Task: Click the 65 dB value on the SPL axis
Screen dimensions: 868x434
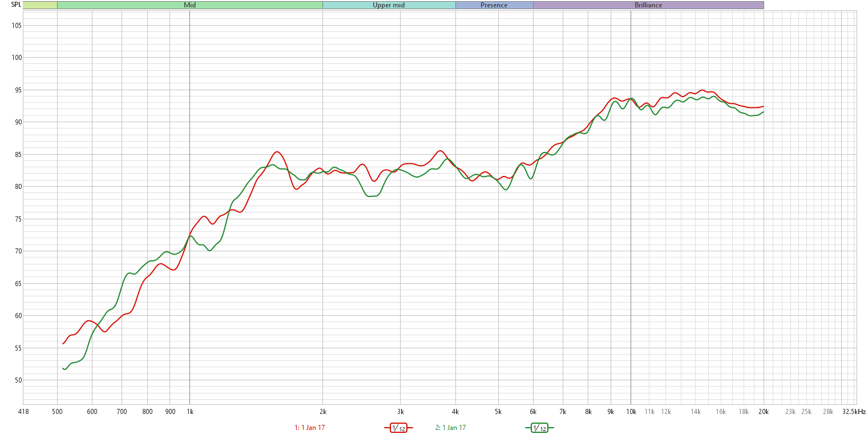Action: coord(18,284)
